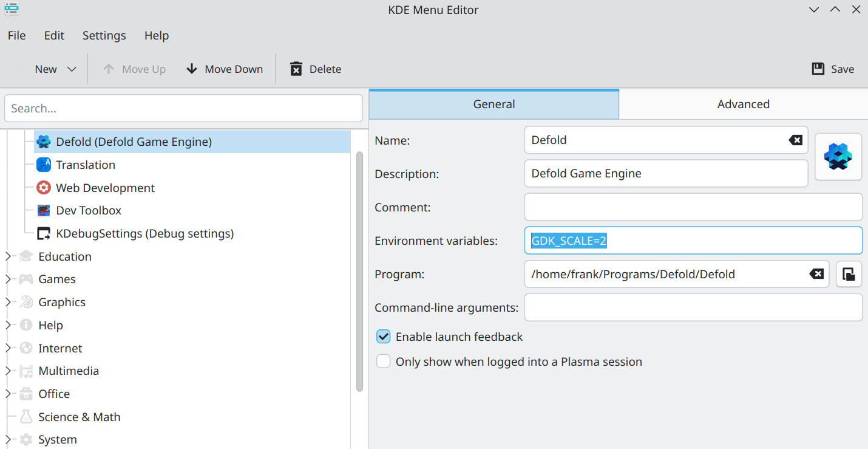Image resolution: width=868 pixels, height=449 pixels.
Task: Open the Settings menu
Action: point(104,35)
